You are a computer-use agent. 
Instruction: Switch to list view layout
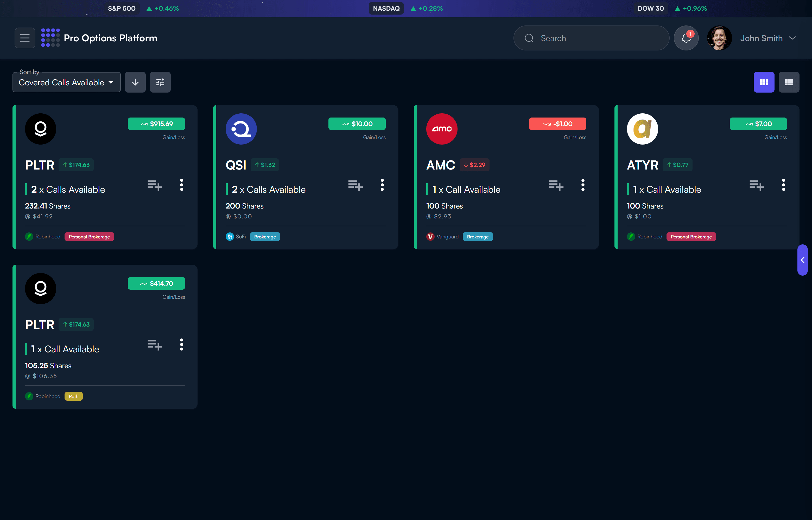789,82
